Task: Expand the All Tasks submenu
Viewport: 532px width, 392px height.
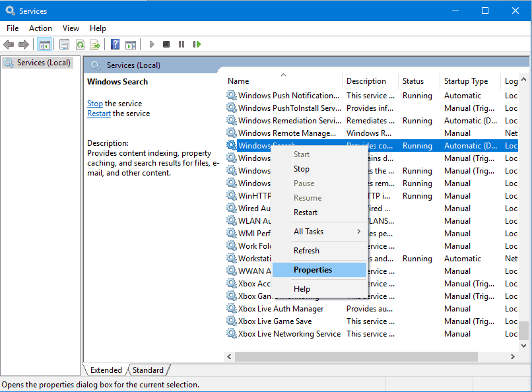Action: [319, 232]
